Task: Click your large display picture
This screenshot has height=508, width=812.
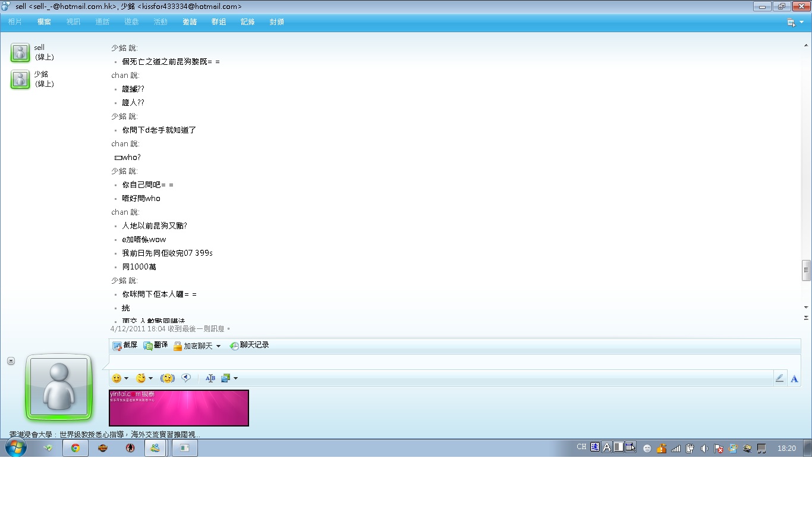Action: pos(59,388)
